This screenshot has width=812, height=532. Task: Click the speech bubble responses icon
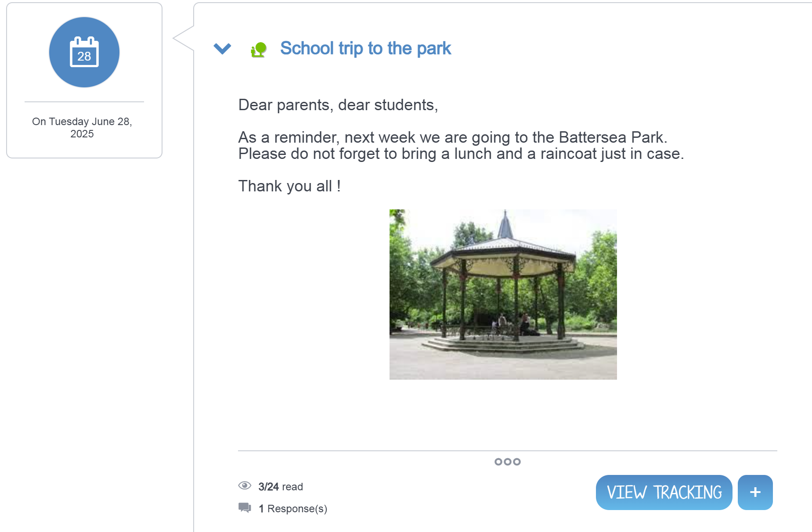(245, 508)
